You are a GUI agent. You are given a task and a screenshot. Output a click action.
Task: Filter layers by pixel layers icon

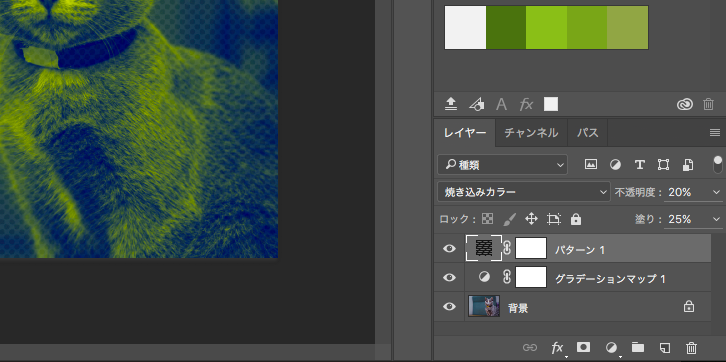pyautogui.click(x=591, y=164)
